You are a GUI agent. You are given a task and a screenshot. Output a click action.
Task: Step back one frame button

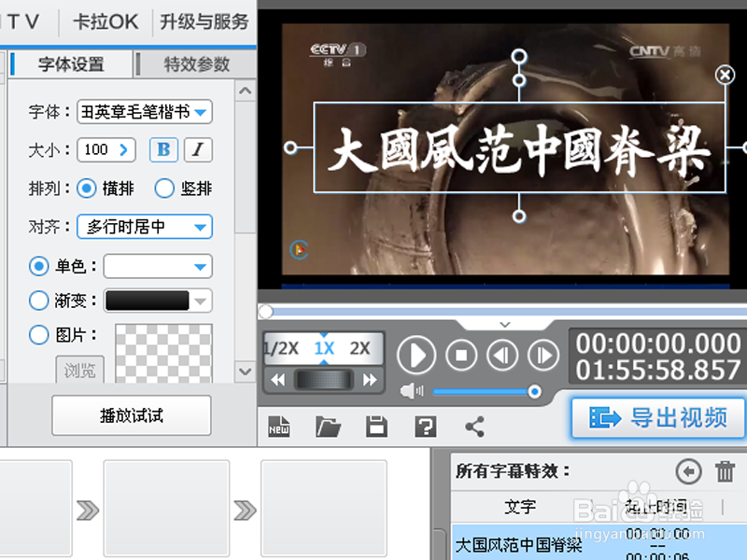point(502,355)
